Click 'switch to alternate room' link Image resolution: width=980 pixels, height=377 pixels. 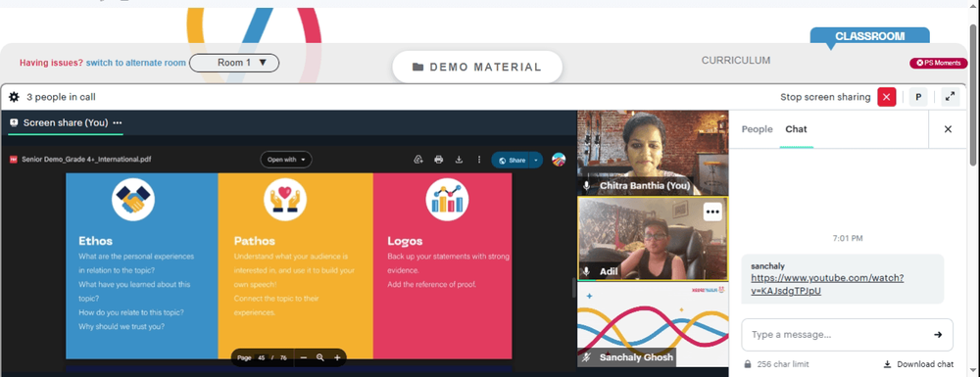tap(135, 63)
